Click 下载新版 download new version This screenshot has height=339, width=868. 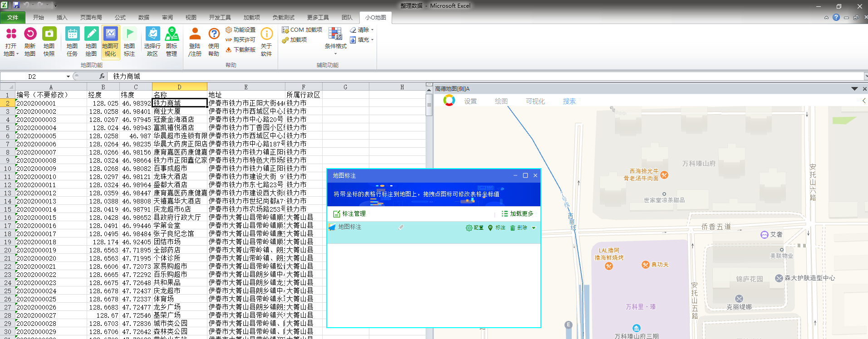coord(240,50)
